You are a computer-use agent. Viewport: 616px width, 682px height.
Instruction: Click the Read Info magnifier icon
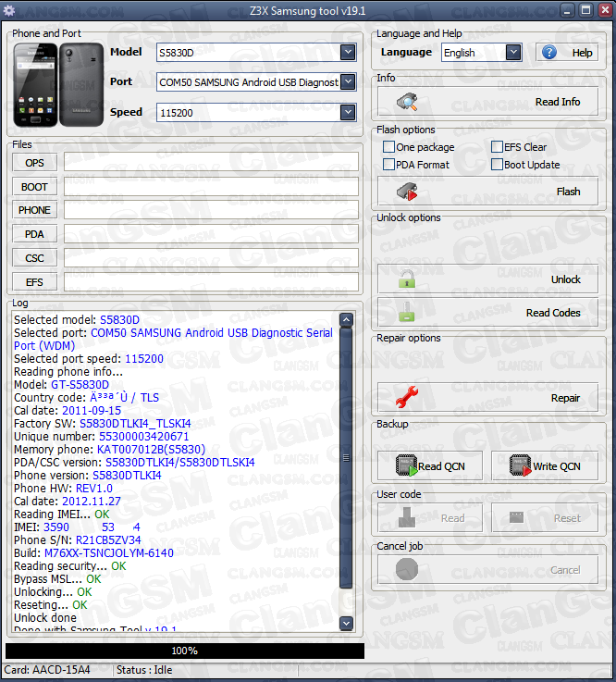tap(407, 102)
